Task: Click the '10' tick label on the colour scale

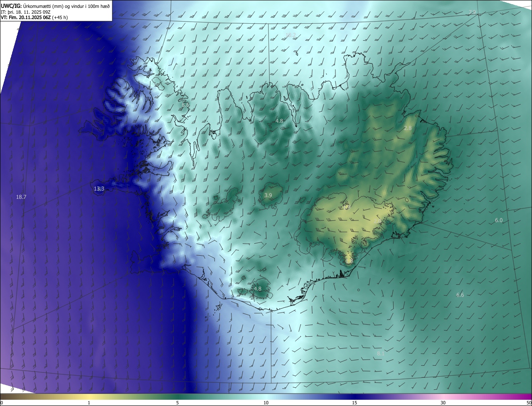Action: tap(266, 403)
